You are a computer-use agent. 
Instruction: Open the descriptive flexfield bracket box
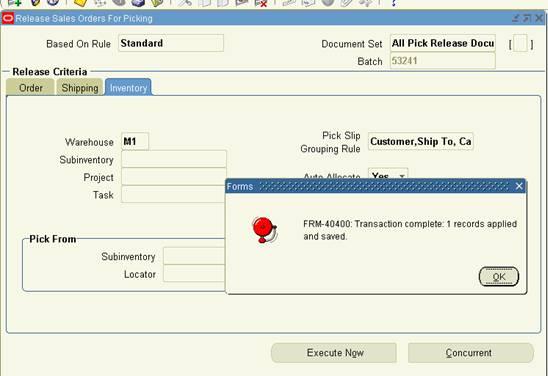click(521, 44)
